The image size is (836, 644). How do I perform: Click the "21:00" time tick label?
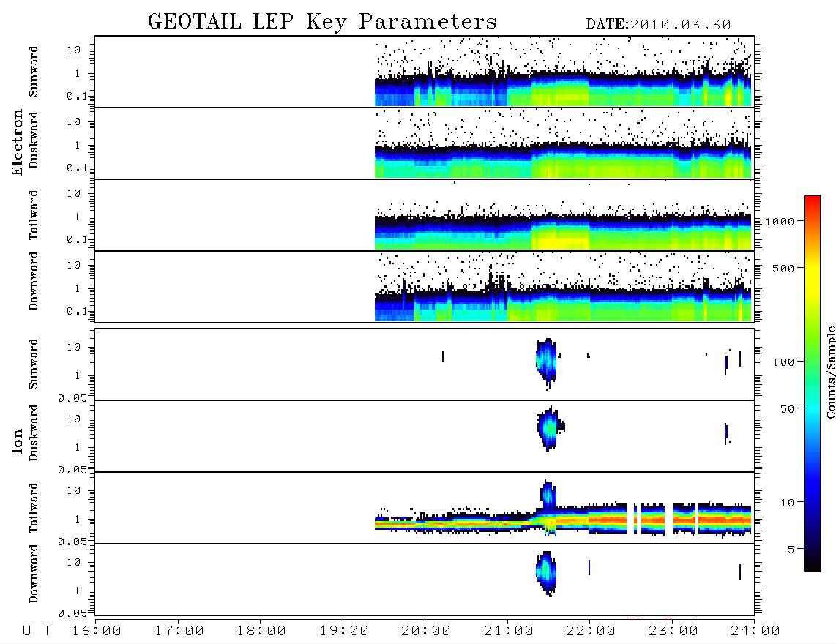click(509, 632)
